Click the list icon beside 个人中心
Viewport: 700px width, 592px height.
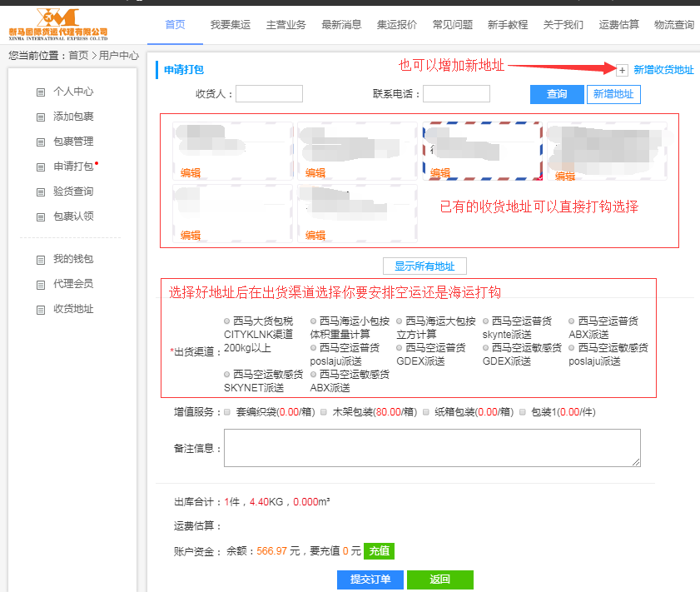[41, 92]
